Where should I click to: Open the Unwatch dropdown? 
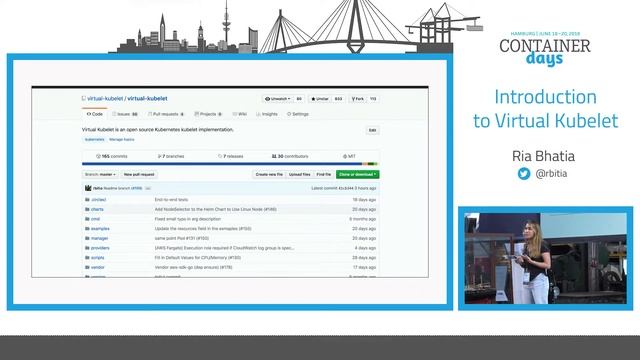coord(278,99)
